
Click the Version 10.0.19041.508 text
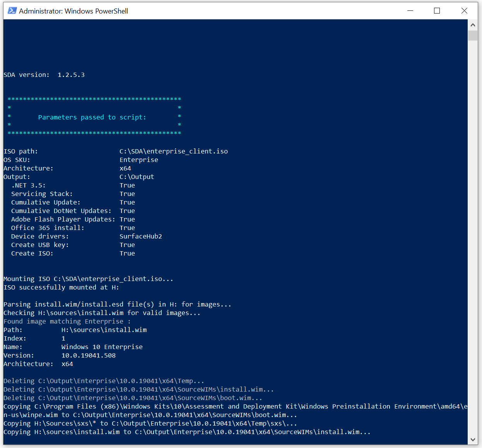(88, 355)
